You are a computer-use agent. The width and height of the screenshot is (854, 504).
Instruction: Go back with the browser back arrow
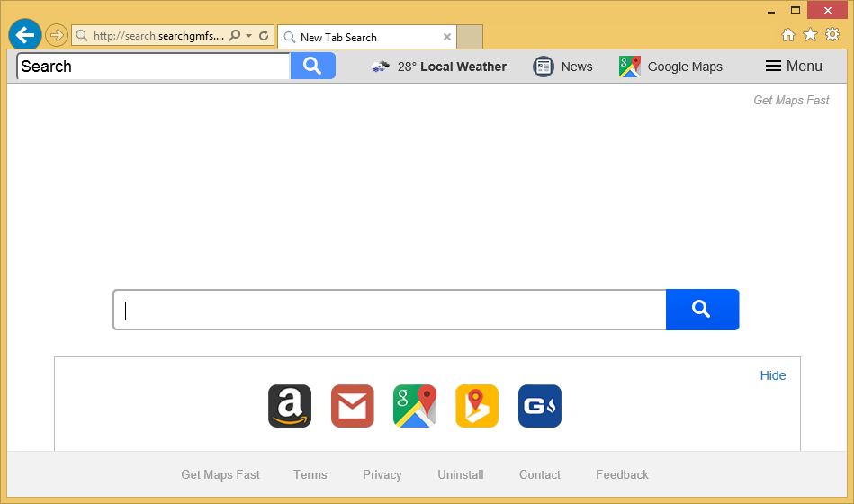(x=25, y=35)
